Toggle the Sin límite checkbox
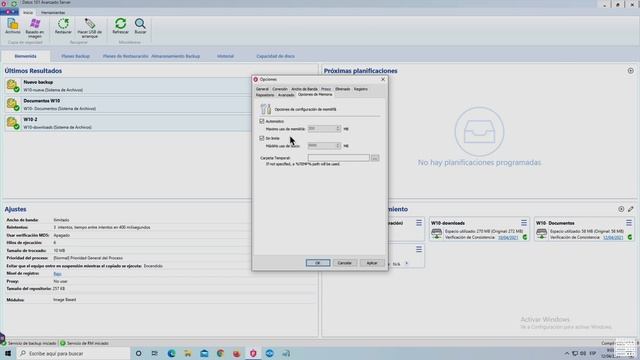Viewport: 640px width, 360px height. [262, 138]
